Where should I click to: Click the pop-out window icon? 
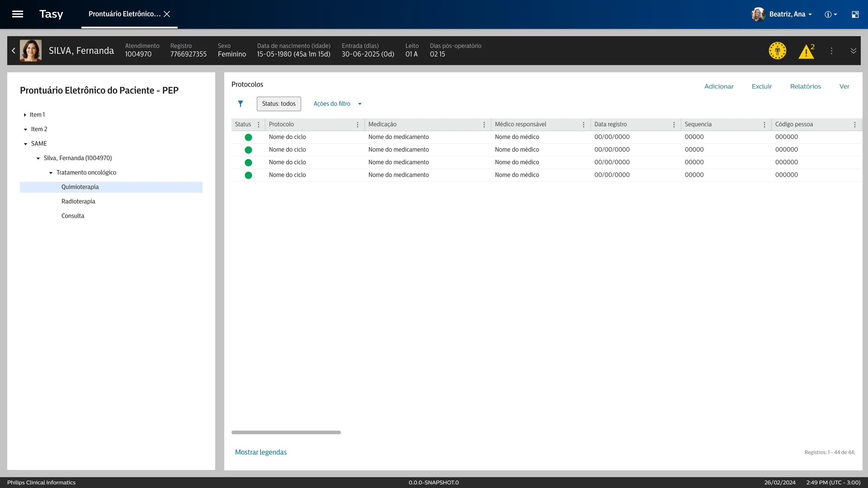coord(855,14)
